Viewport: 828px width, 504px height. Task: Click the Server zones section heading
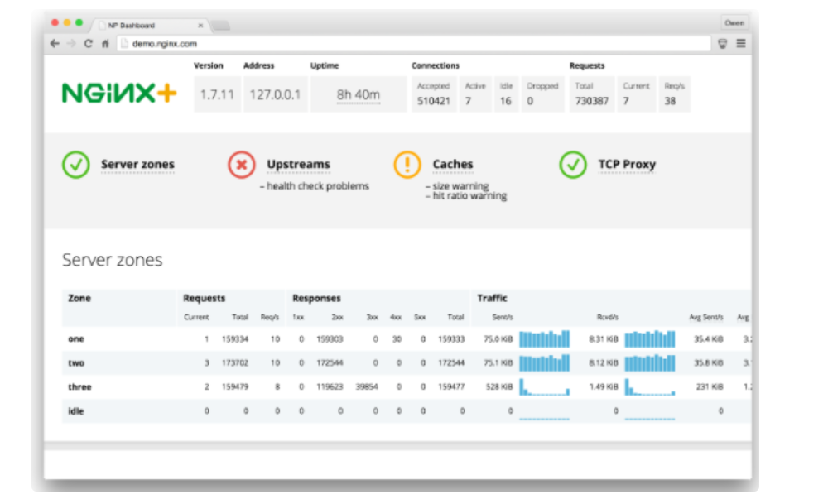point(112,260)
